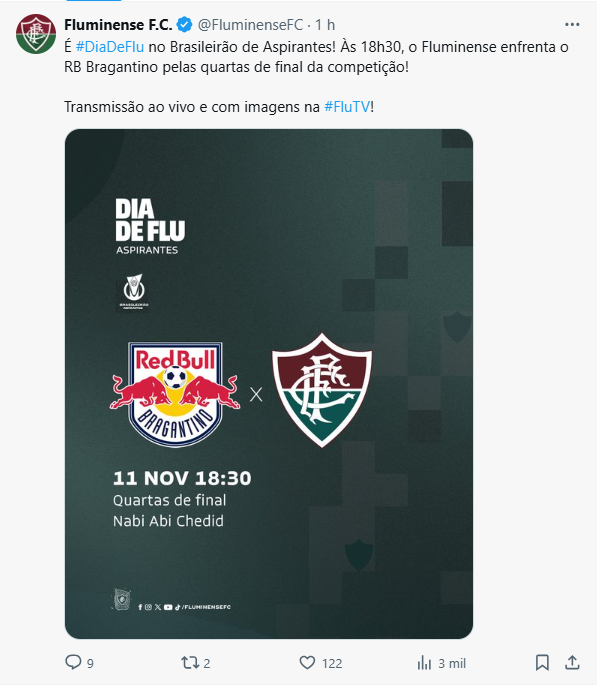Click the 3 mil views count
597x687 pixels.
click(452, 664)
